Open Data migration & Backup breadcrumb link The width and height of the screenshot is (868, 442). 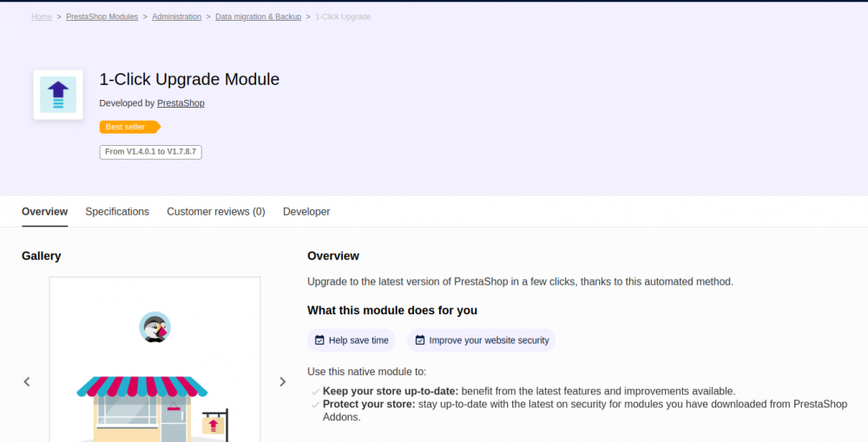(x=258, y=16)
